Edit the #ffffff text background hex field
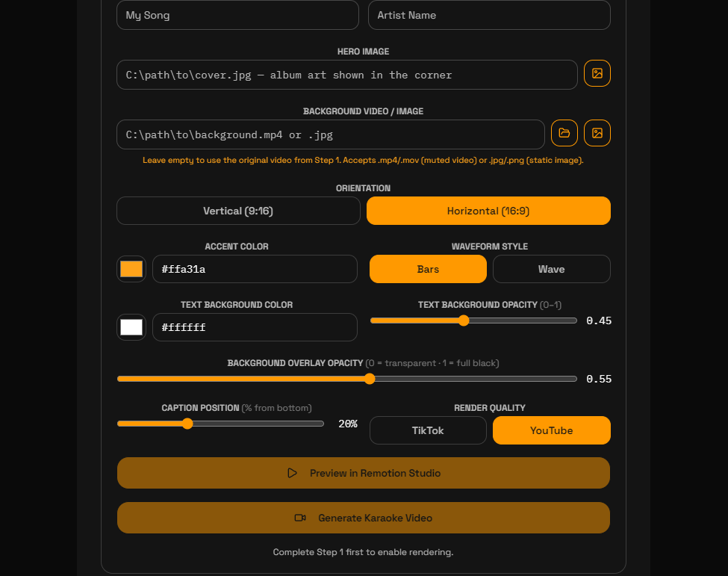The image size is (728, 576). (255, 327)
